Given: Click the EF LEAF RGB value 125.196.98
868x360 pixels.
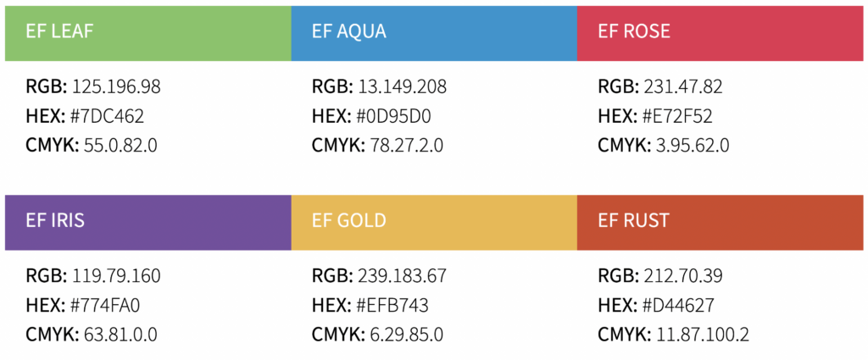Looking at the screenshot, I should (116, 86).
